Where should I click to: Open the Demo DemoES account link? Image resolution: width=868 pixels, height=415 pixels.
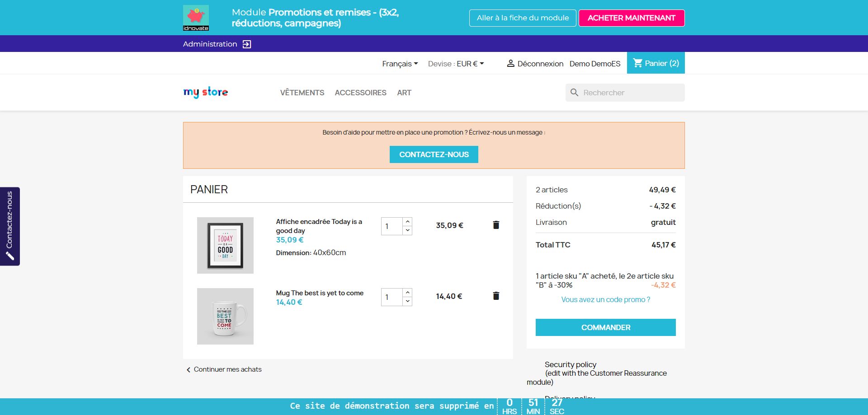(595, 64)
